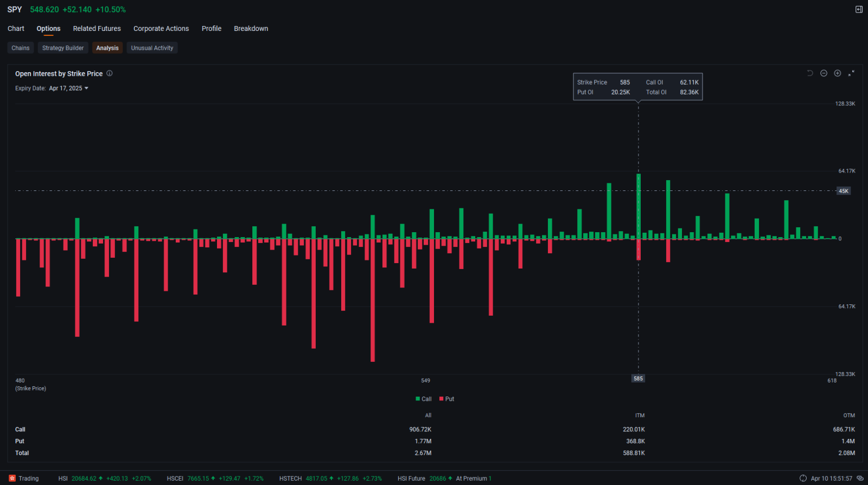
Task: Click the 480 strike axis label
Action: [x=20, y=381]
